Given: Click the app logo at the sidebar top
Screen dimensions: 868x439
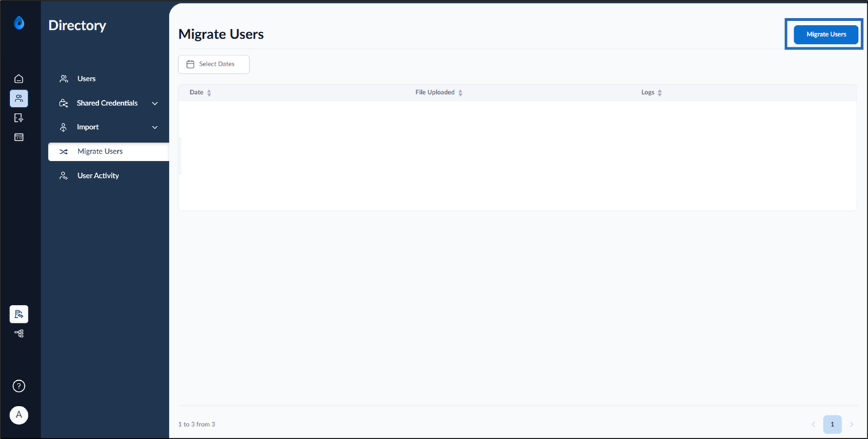Looking at the screenshot, I should [19, 23].
